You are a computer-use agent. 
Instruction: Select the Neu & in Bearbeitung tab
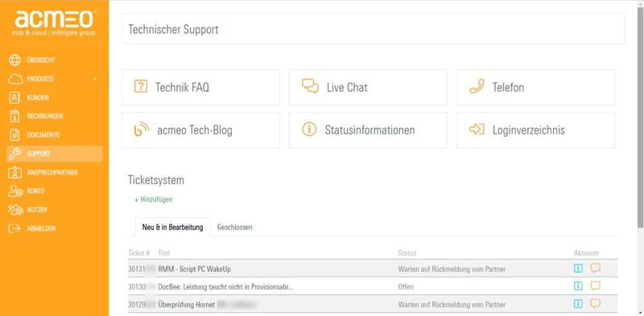click(172, 227)
